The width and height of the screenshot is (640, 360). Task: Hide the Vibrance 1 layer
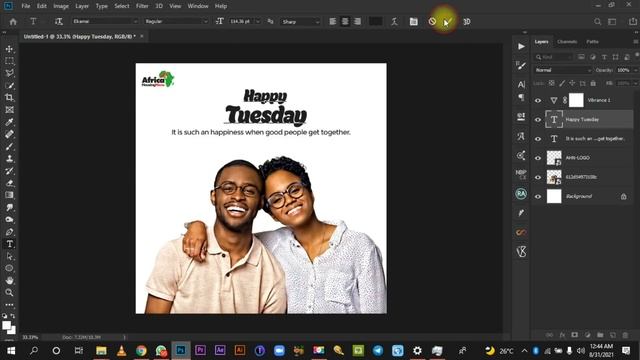point(538,100)
